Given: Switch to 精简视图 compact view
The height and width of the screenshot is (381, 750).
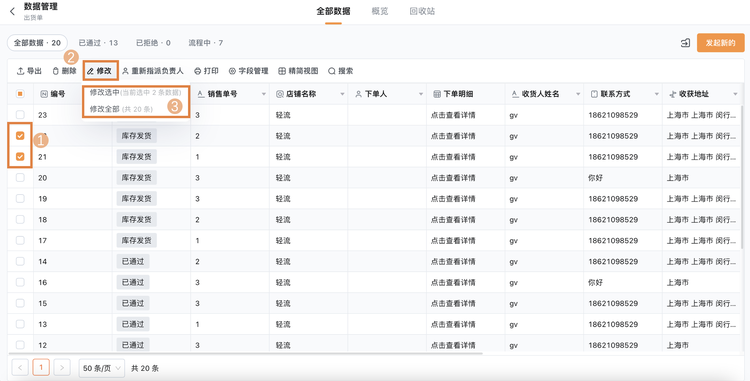Looking at the screenshot, I should (x=298, y=71).
